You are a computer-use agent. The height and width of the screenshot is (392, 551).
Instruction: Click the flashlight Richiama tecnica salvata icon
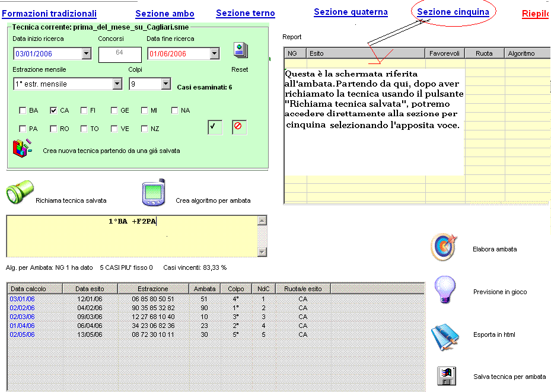click(x=20, y=192)
